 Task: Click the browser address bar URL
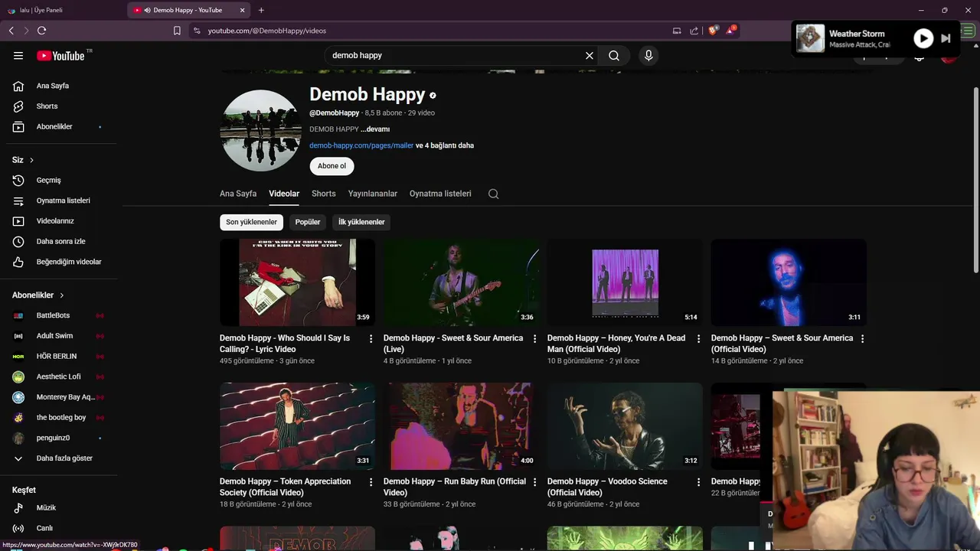pos(267,31)
